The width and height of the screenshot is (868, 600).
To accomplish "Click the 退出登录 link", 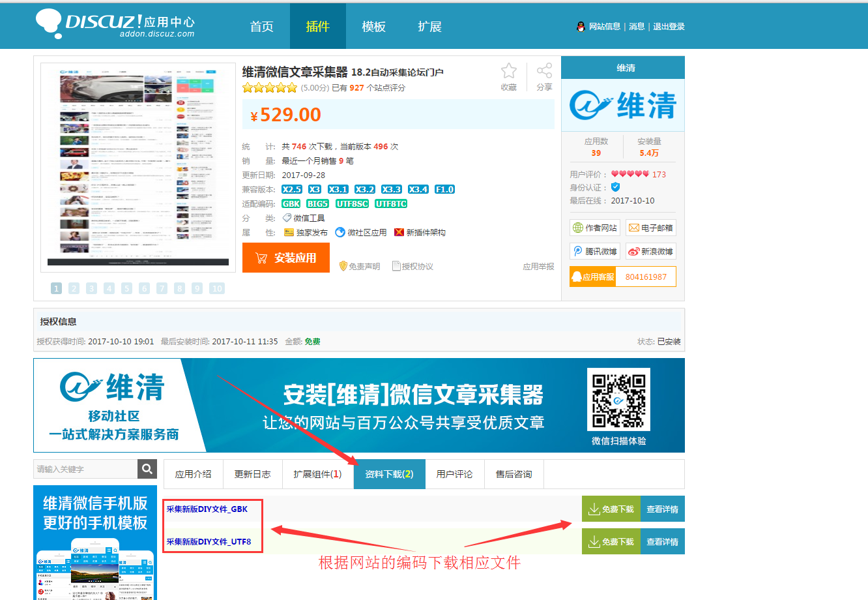I will [669, 27].
